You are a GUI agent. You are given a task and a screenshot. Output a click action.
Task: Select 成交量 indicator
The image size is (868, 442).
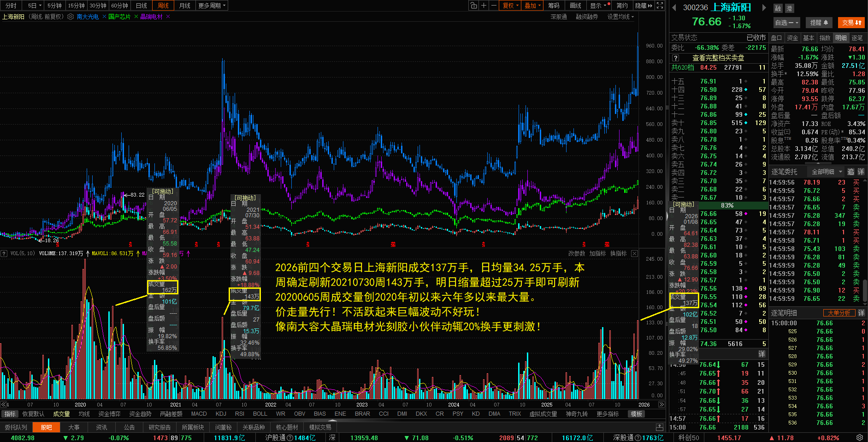pos(61,414)
